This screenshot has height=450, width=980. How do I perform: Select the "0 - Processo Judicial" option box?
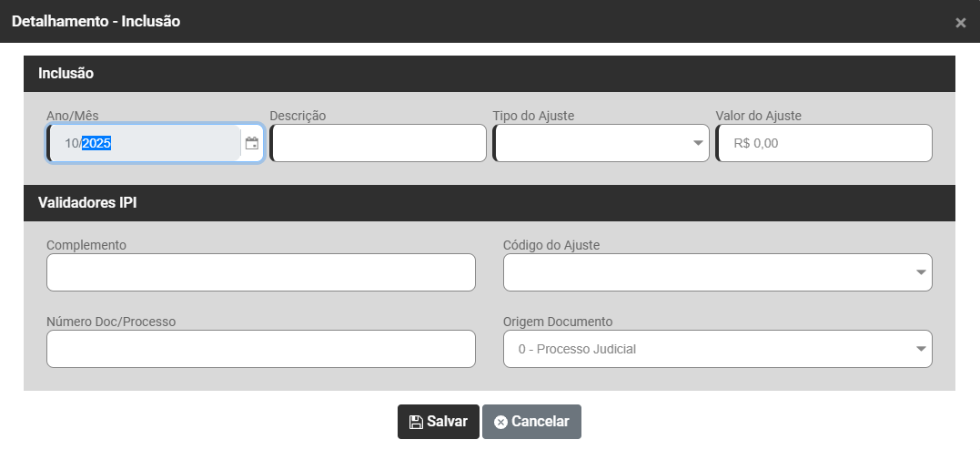(708, 349)
